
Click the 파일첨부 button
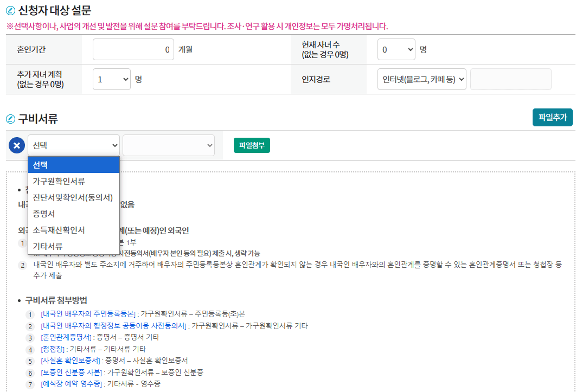pyautogui.click(x=251, y=145)
